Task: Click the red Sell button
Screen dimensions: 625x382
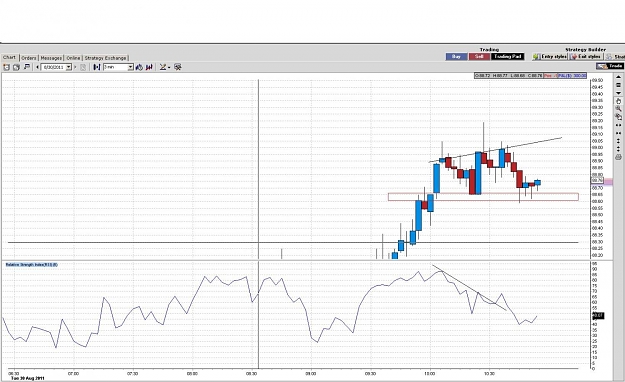Action: pos(480,57)
